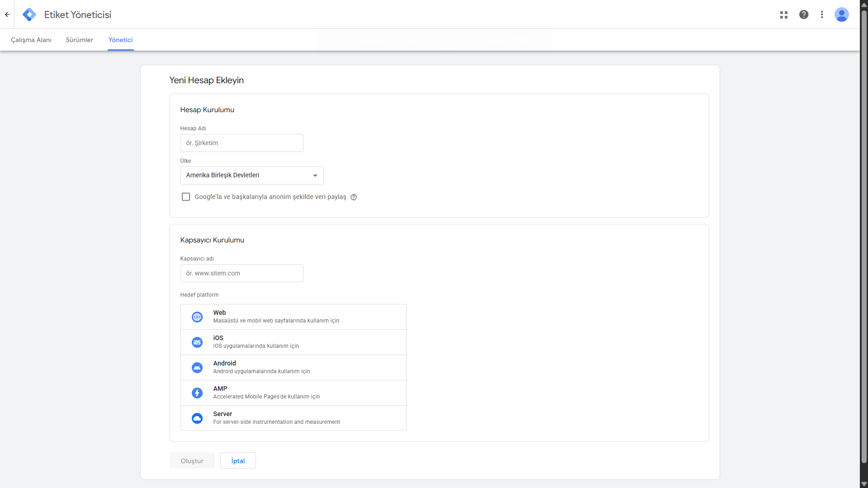This screenshot has height=488, width=868.
Task: Focus the Kapsayıcı adı input field
Action: [242, 273]
